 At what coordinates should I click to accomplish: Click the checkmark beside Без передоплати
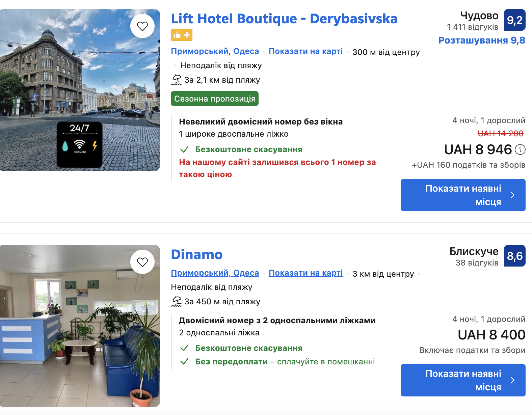click(184, 362)
